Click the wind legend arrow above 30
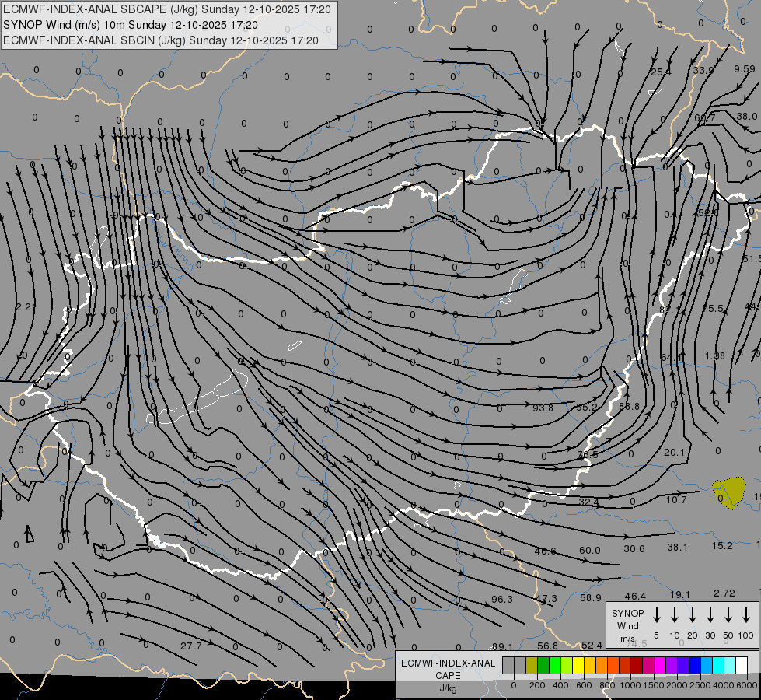Viewport: 761px width, 700px height. (710, 615)
